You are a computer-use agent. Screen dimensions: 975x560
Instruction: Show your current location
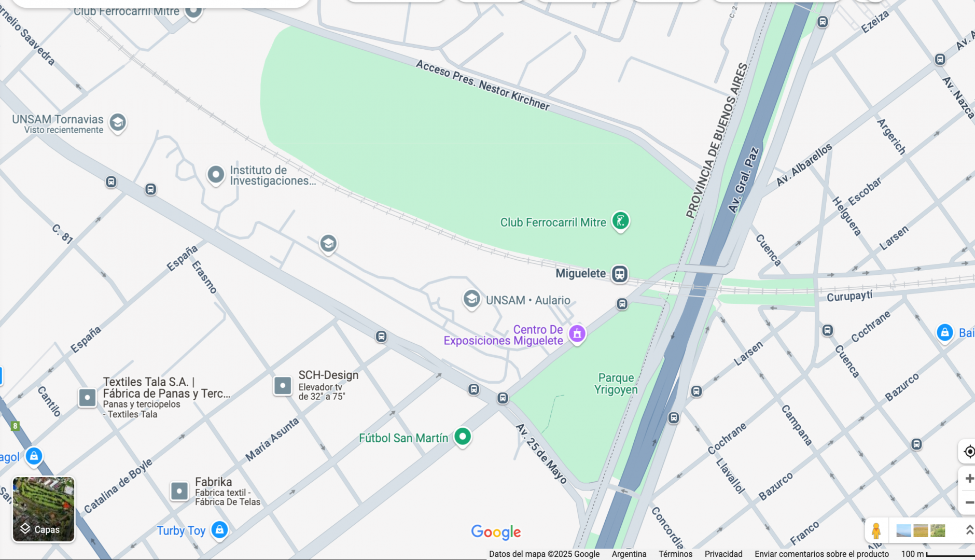968,452
